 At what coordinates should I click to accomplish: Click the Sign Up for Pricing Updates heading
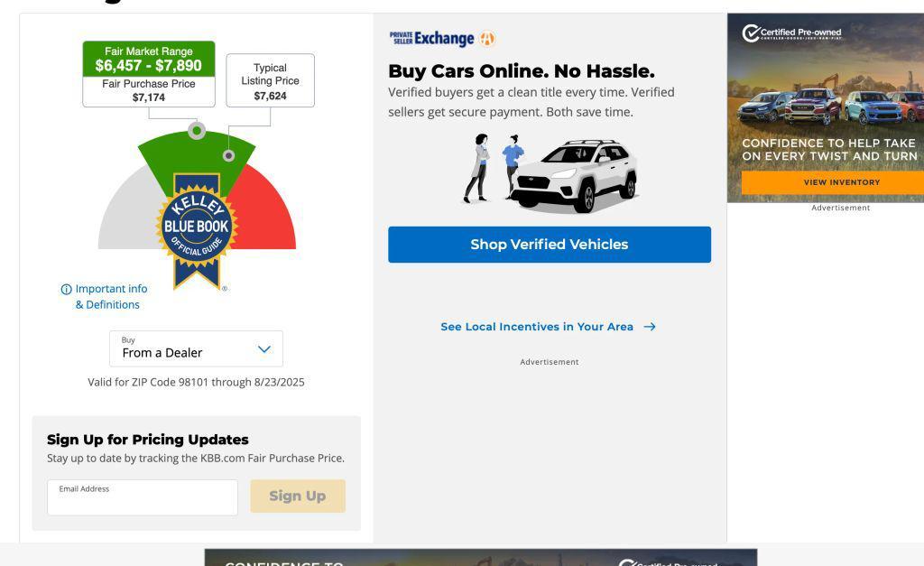(148, 440)
